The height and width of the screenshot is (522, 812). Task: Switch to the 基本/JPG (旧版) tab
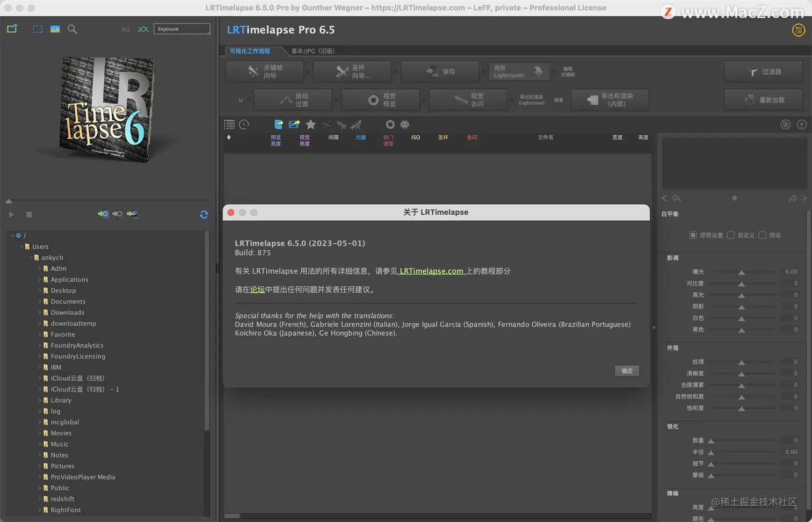click(x=313, y=51)
